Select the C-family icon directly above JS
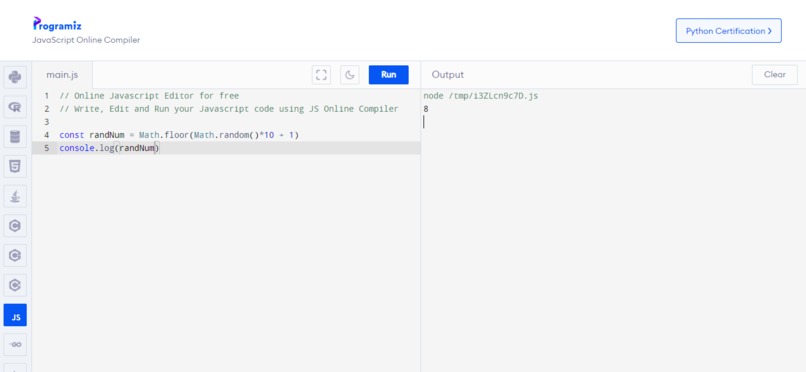This screenshot has width=806, height=372. pos(15,285)
